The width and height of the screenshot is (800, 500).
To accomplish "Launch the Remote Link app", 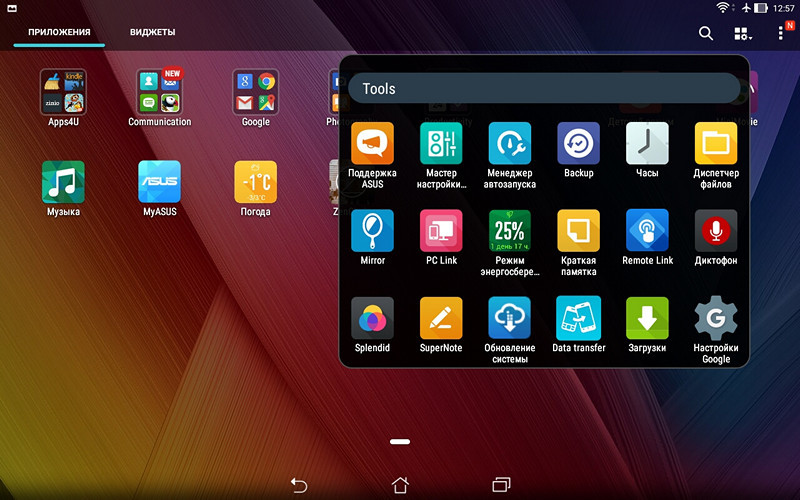I will point(647,231).
